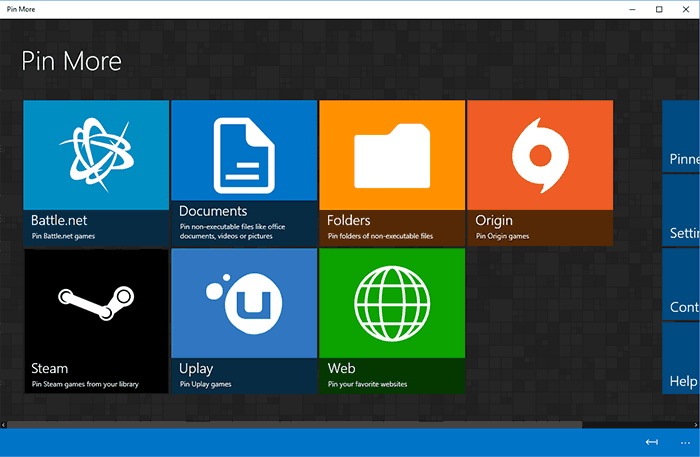Minimize the Pin More window

(x=632, y=9)
